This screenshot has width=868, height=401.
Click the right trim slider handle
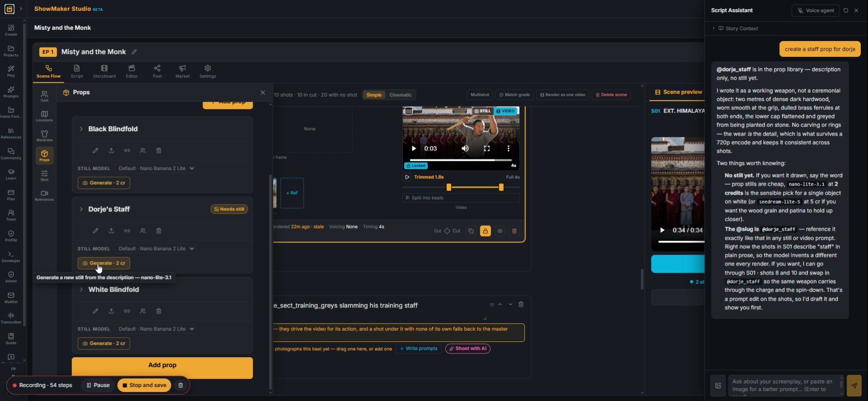pyautogui.click(x=501, y=187)
